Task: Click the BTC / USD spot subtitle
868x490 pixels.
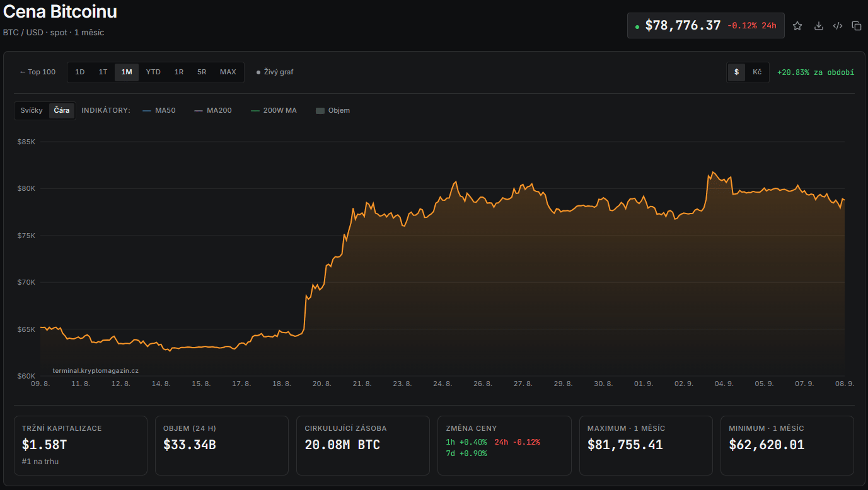Action: point(54,32)
